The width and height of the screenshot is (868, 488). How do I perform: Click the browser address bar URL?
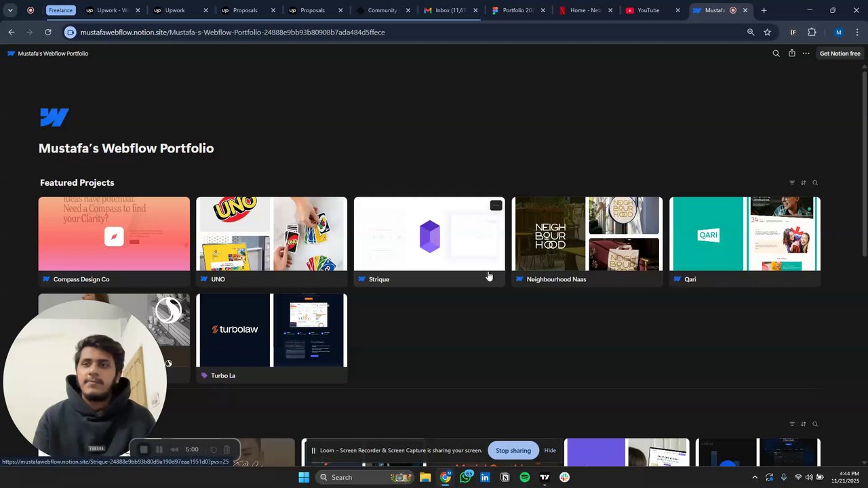tap(232, 32)
